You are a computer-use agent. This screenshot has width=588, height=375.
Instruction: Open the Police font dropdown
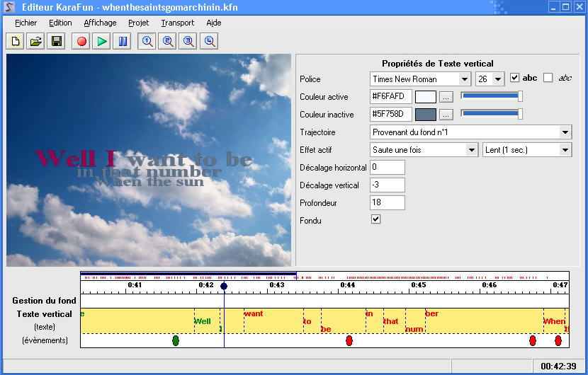pyautogui.click(x=464, y=79)
